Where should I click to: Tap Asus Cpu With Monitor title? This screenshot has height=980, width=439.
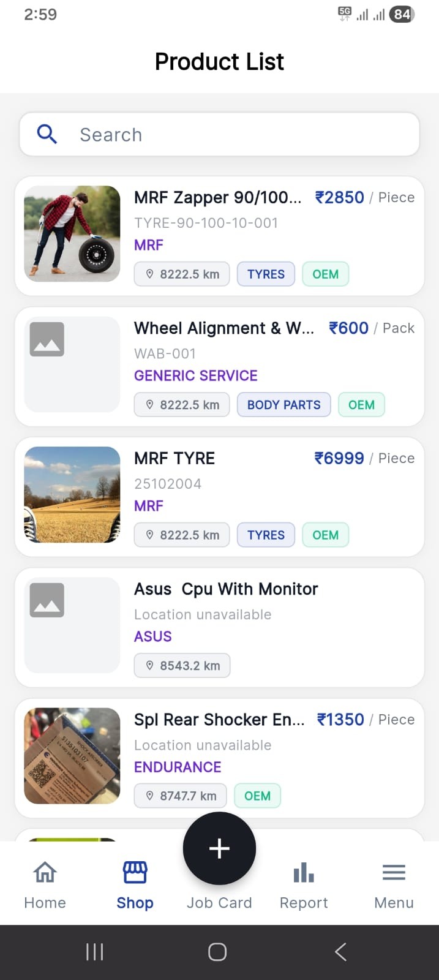[x=226, y=589]
